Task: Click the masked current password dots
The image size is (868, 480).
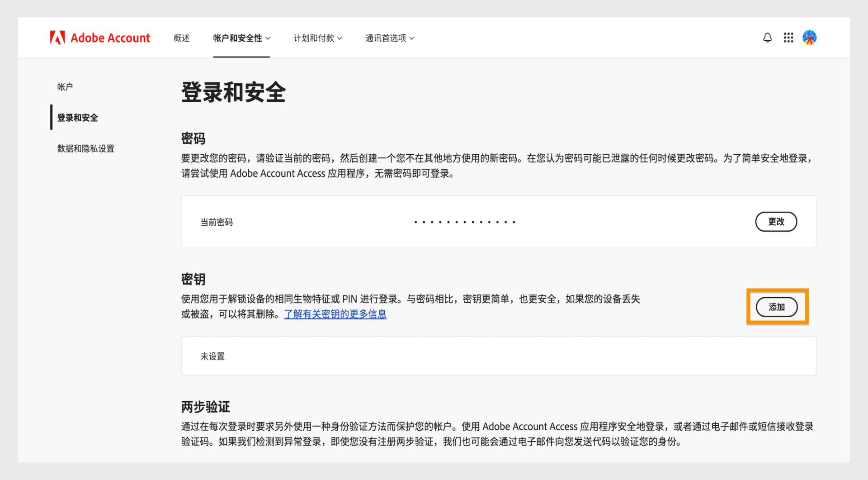Action: (x=464, y=222)
